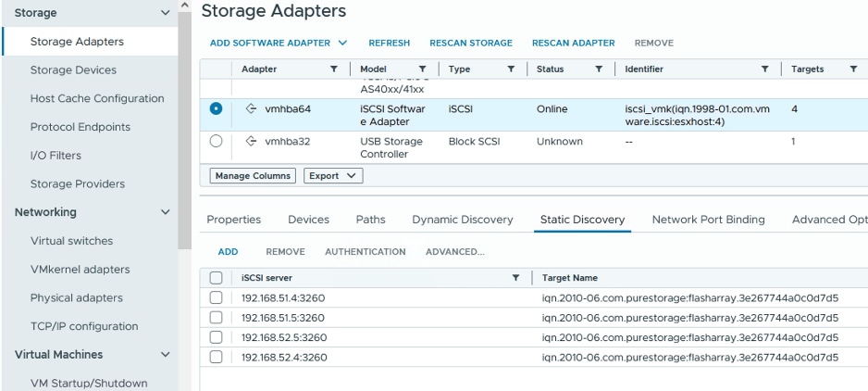
Task: Open the Advanced Options tab
Action: tap(829, 220)
